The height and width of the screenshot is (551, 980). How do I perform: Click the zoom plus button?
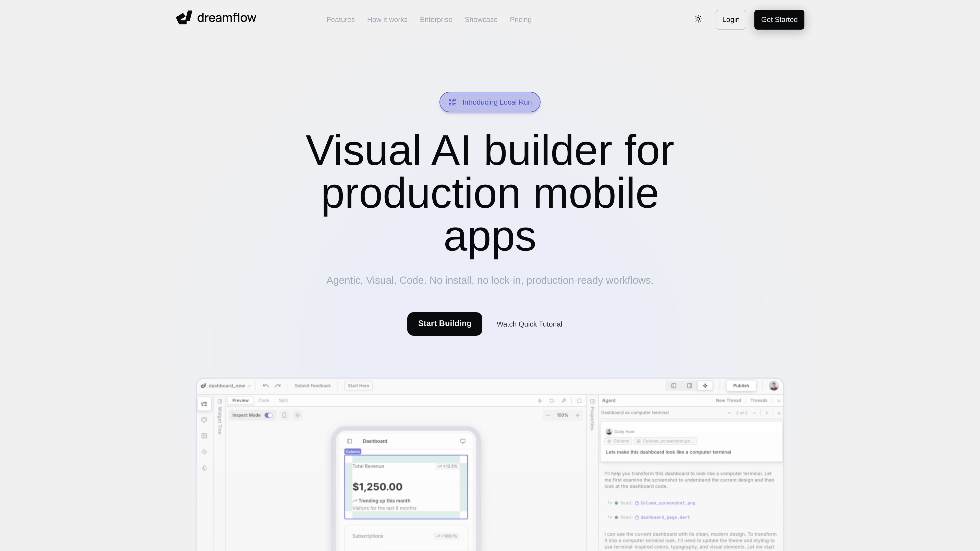click(x=578, y=415)
